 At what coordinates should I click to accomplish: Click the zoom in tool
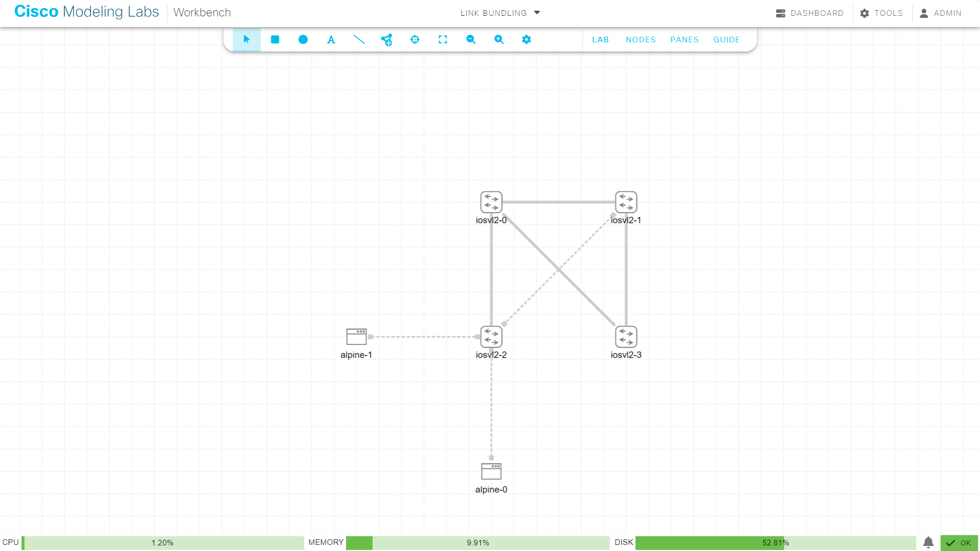[x=499, y=39]
